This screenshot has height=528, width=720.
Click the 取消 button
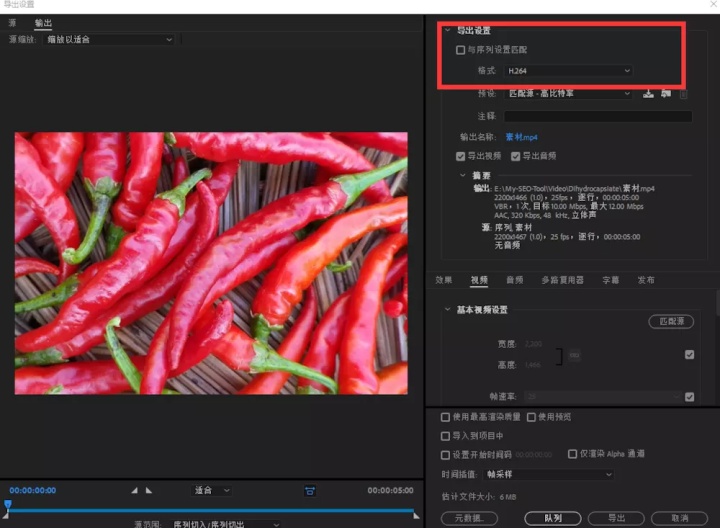pyautogui.click(x=680, y=518)
